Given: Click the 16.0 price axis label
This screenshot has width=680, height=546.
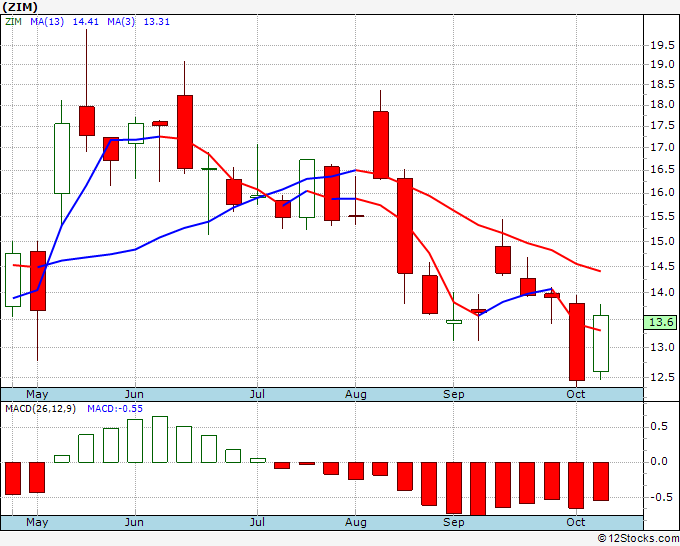Looking at the screenshot, I should coord(662,193).
